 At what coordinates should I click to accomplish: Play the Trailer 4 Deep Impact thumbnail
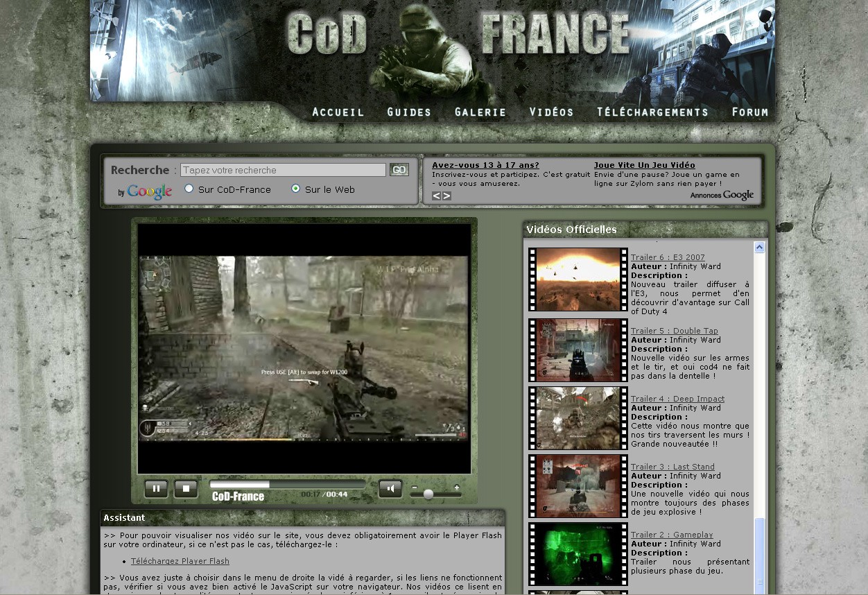point(578,418)
